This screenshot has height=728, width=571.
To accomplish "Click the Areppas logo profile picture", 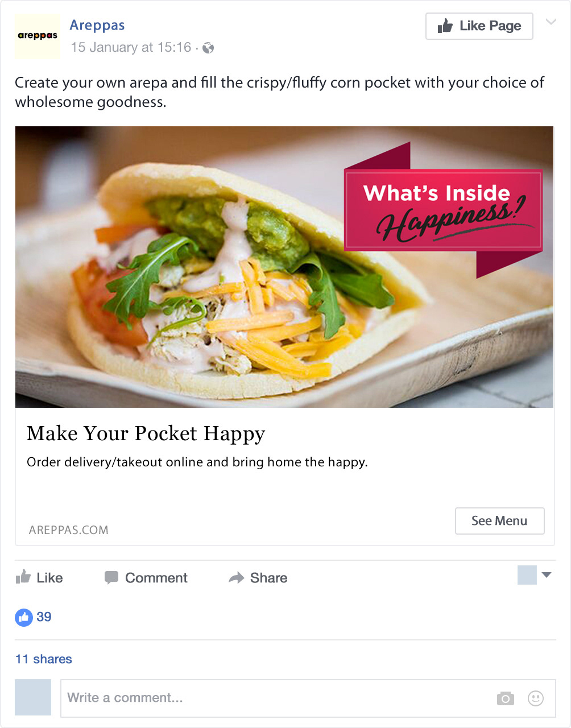I will pyautogui.click(x=38, y=36).
